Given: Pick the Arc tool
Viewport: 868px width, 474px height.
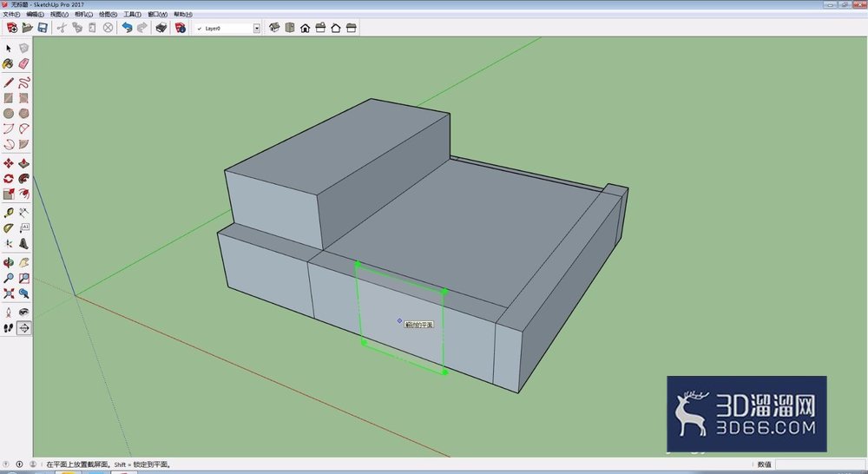Looking at the screenshot, I should 9,129.
